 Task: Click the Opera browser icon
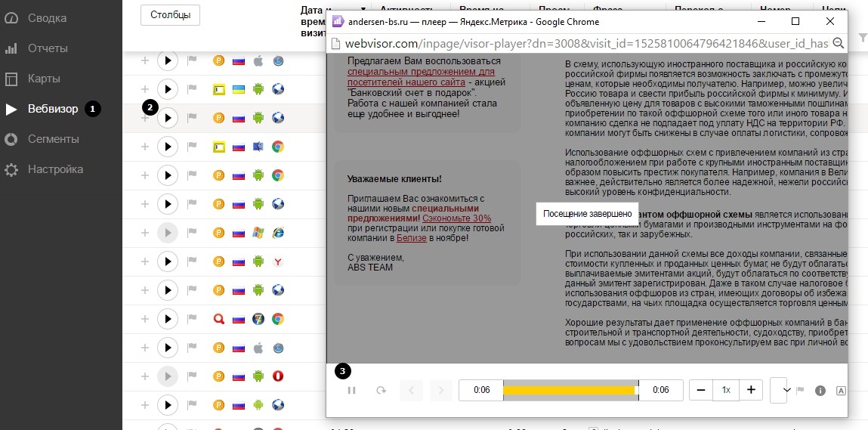(278, 376)
